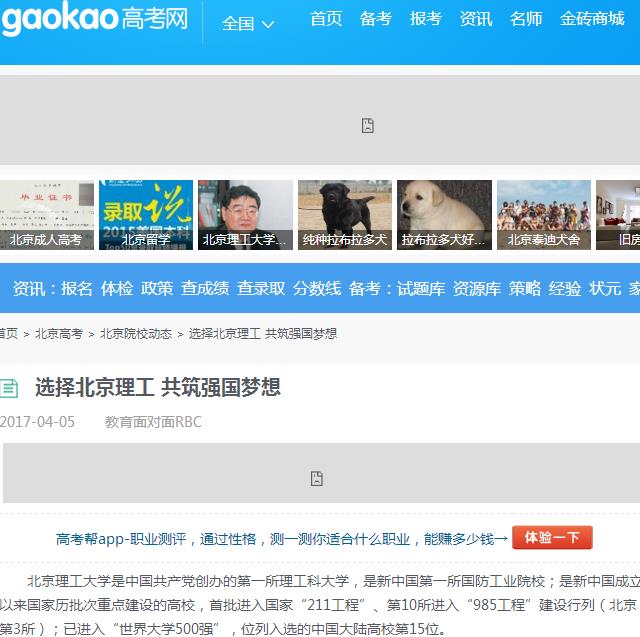Click the 北京泰迪犬舍 thumbnail

(543, 215)
